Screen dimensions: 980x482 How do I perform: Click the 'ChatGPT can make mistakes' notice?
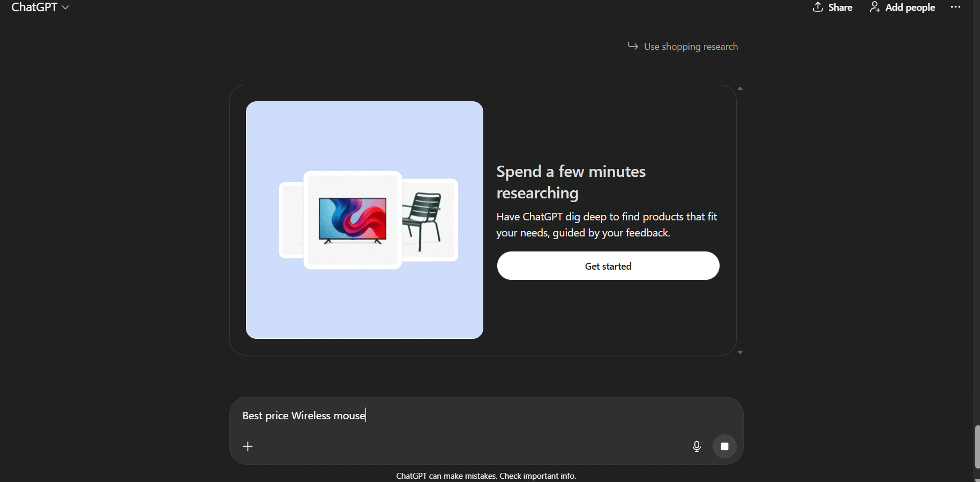[486, 476]
